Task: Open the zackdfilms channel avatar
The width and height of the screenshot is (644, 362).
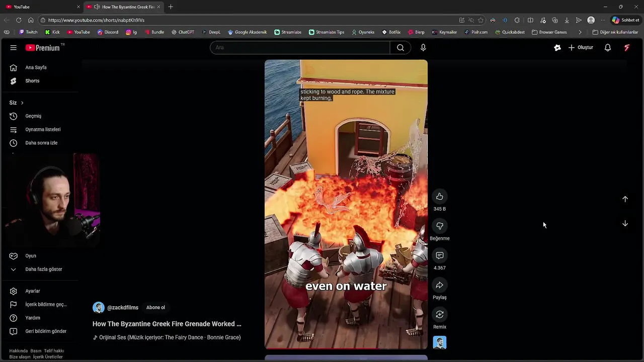Action: (99, 308)
